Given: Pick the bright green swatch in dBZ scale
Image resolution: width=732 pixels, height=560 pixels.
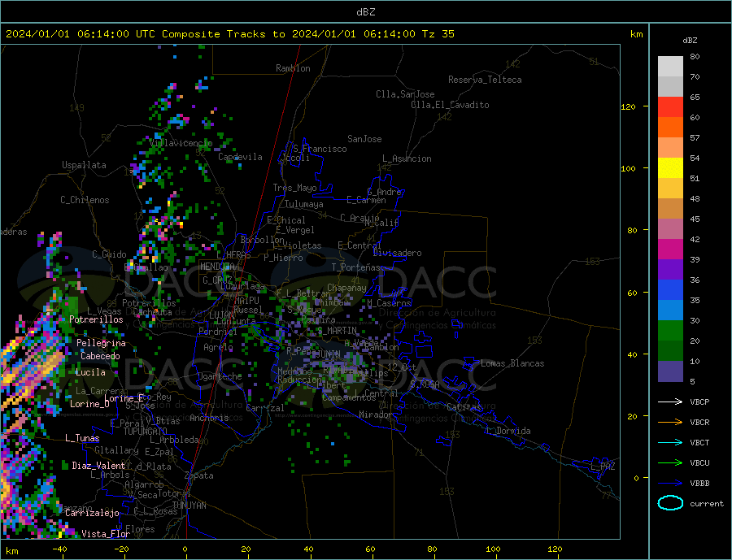Looking at the screenshot, I should click(x=670, y=331).
